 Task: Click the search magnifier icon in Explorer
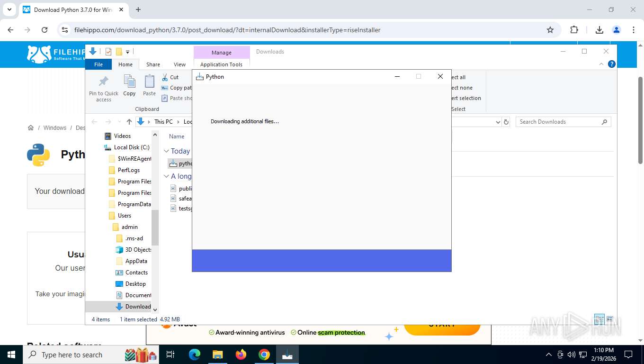click(604, 122)
